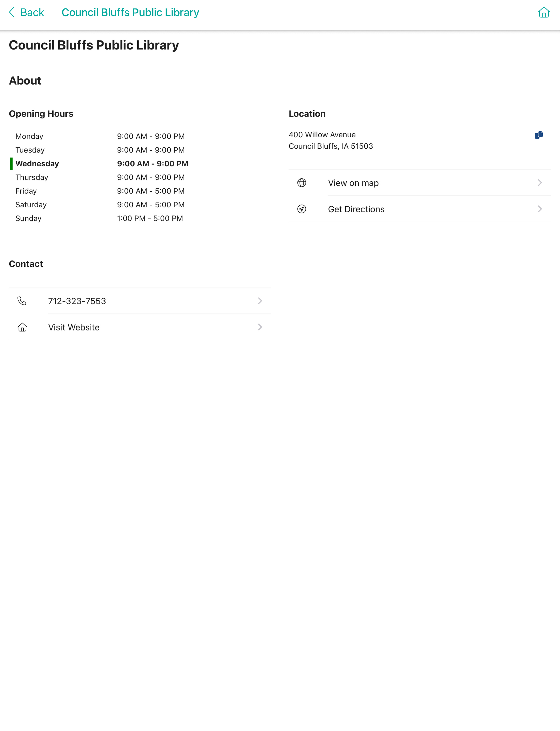Select the text Council Bluffs, IA 51503

point(331,146)
